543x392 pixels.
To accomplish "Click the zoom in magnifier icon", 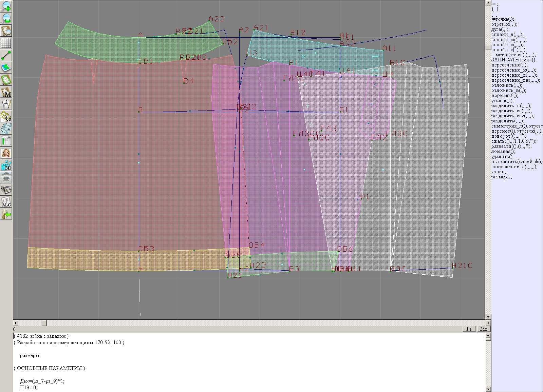I will (6, 6).
